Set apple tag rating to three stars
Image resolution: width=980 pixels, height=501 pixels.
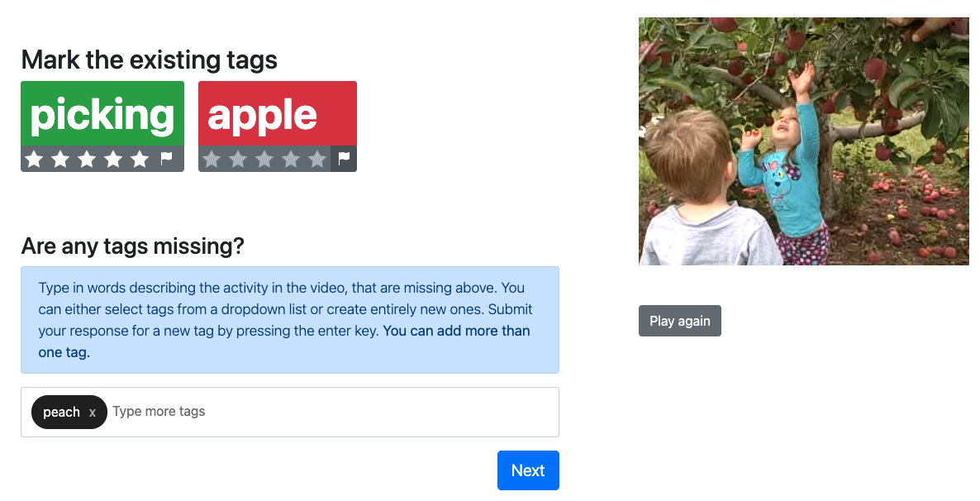tap(264, 159)
